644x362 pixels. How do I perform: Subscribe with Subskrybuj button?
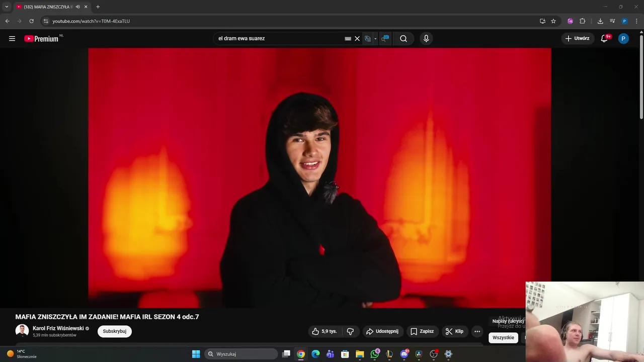point(115,331)
